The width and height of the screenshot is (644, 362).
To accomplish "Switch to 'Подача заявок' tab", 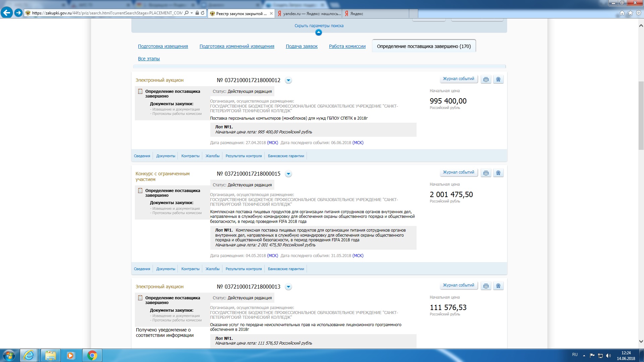I will click(302, 46).
